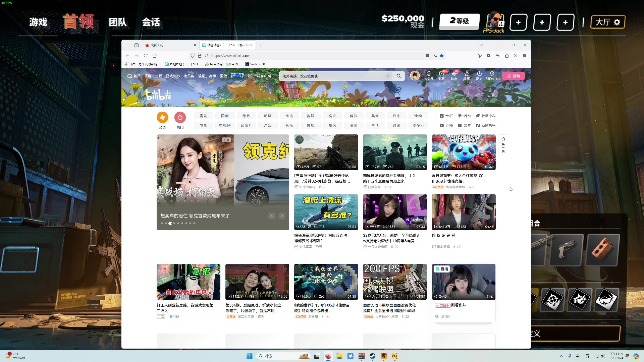
Task: Clear the bilibili search box text
Action: tap(388, 76)
